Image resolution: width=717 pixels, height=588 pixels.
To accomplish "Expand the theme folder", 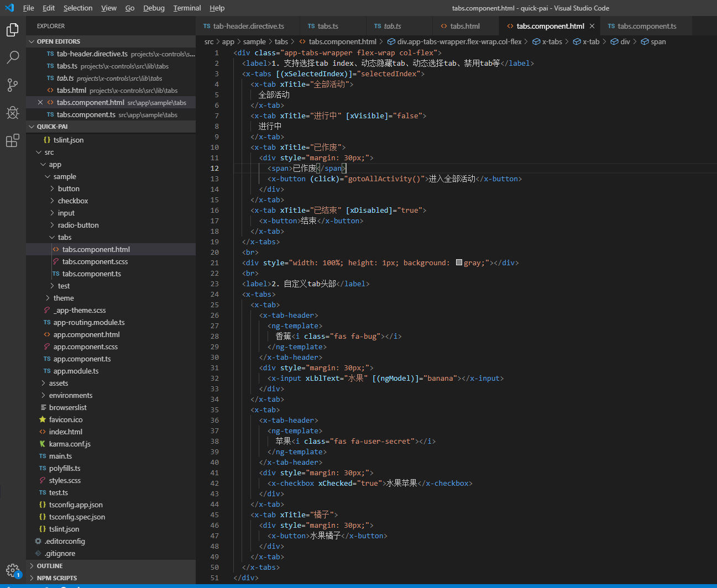I will pos(63,297).
